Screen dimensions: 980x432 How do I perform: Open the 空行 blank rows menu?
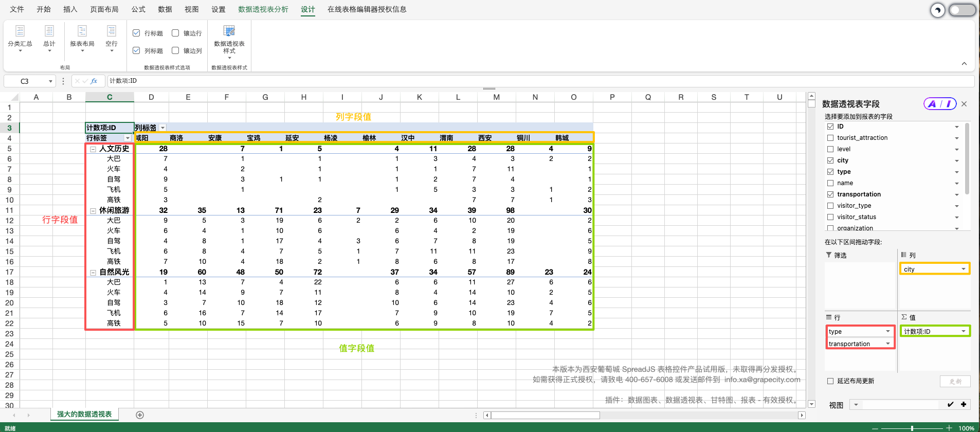click(x=112, y=39)
